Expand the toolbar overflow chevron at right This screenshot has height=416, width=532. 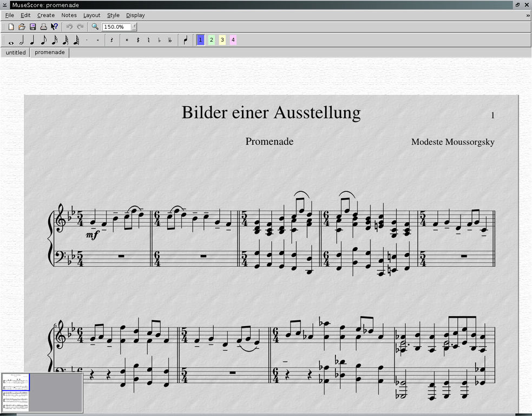tap(528, 15)
